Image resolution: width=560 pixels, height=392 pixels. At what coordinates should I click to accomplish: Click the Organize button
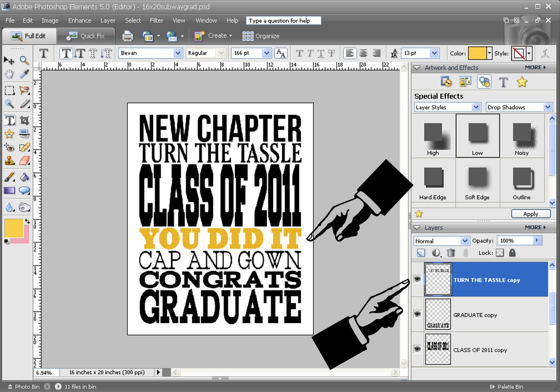coord(261,36)
